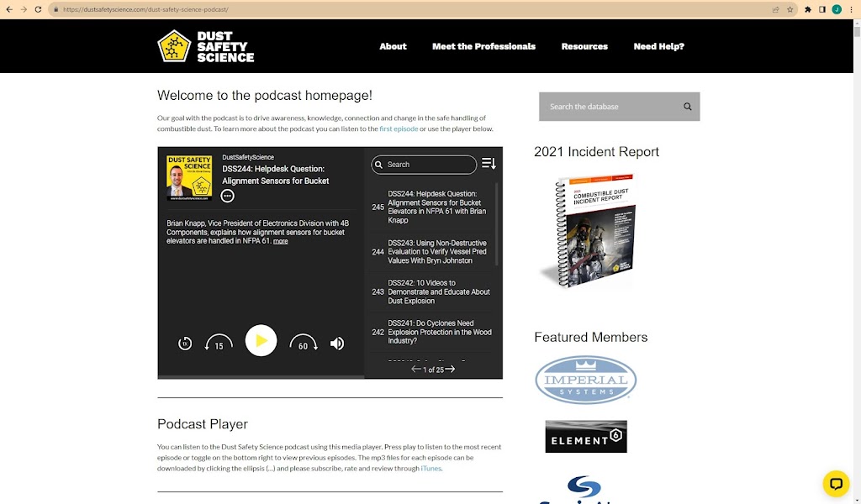This screenshot has height=504, width=861.
Task: Open the Chrome profile avatar
Action: coord(837,9)
